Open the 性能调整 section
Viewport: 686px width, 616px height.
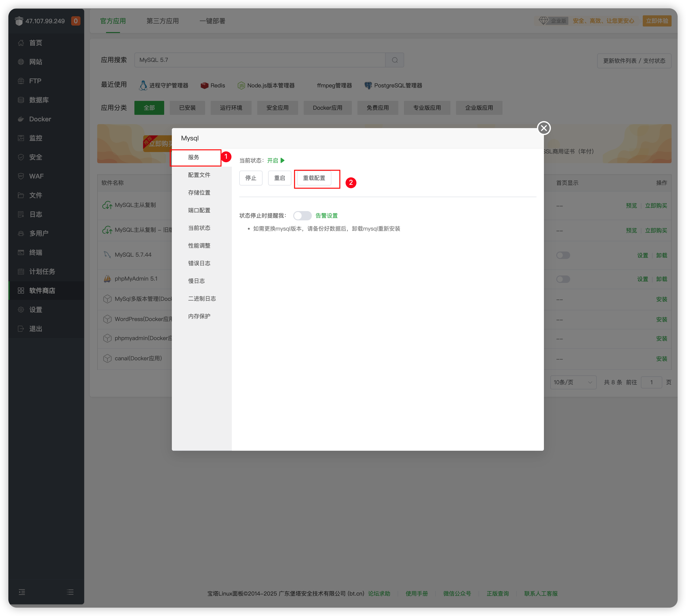[199, 246]
